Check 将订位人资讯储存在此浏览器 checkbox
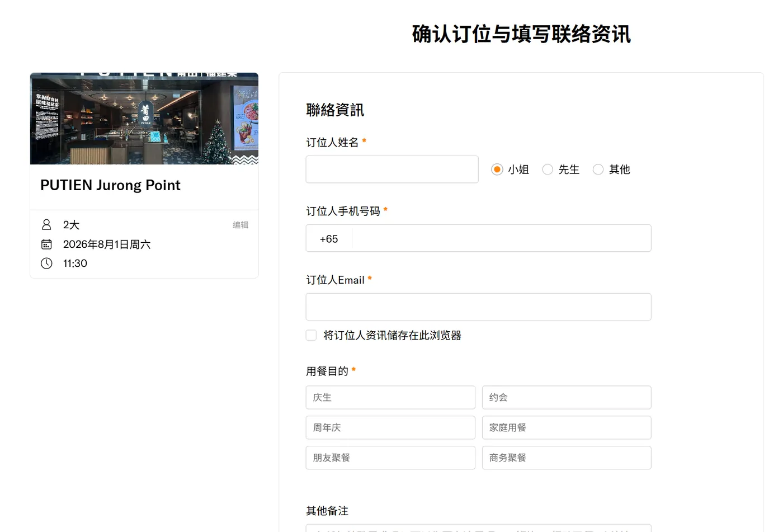The width and height of the screenshot is (783, 532). pos(312,335)
